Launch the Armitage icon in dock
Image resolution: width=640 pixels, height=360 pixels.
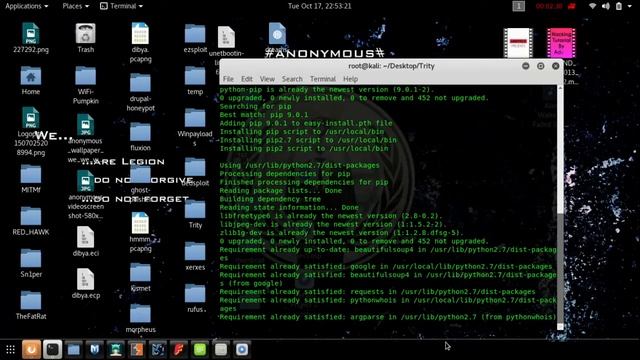coord(116,349)
